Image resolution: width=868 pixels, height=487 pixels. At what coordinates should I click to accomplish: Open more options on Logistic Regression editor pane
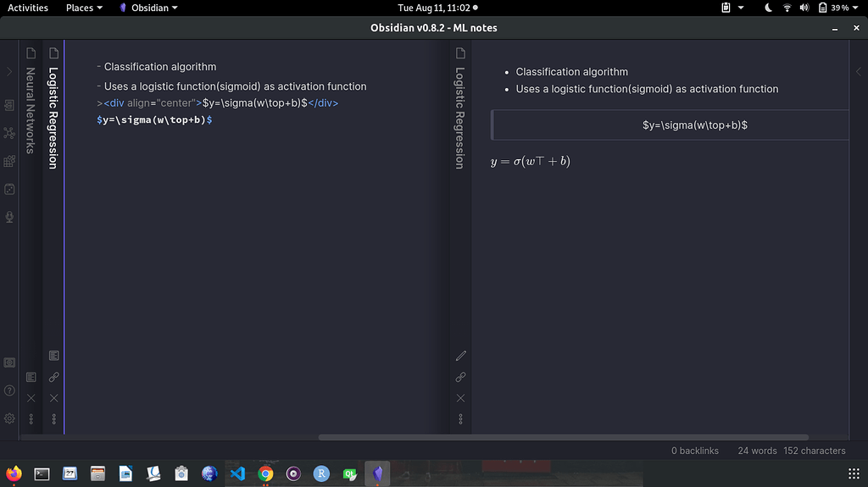click(x=53, y=419)
